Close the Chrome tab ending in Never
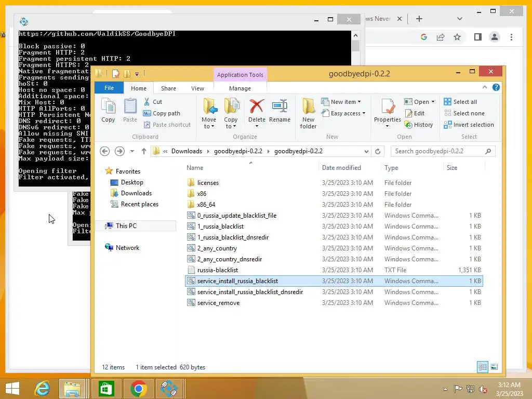The width and height of the screenshot is (532, 399). [x=400, y=19]
